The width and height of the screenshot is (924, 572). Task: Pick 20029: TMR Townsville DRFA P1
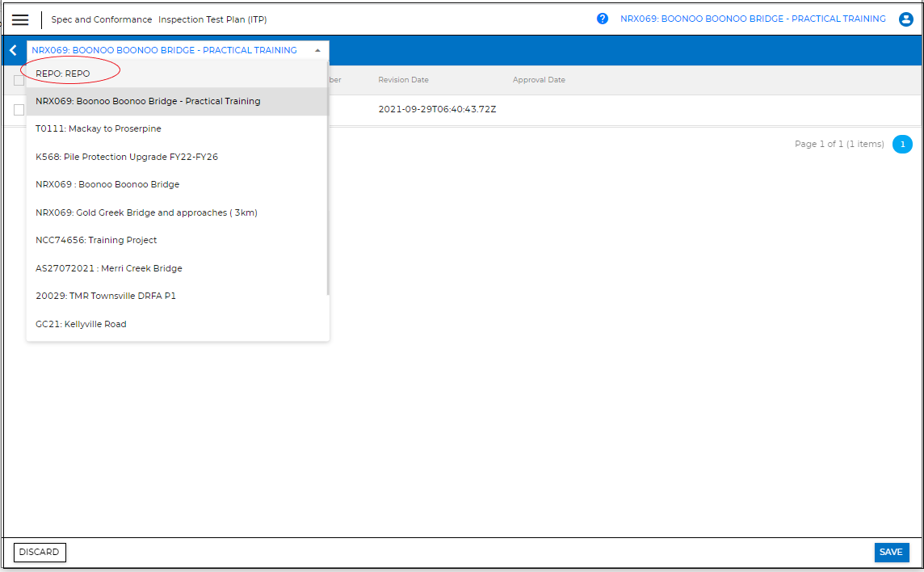coord(106,297)
